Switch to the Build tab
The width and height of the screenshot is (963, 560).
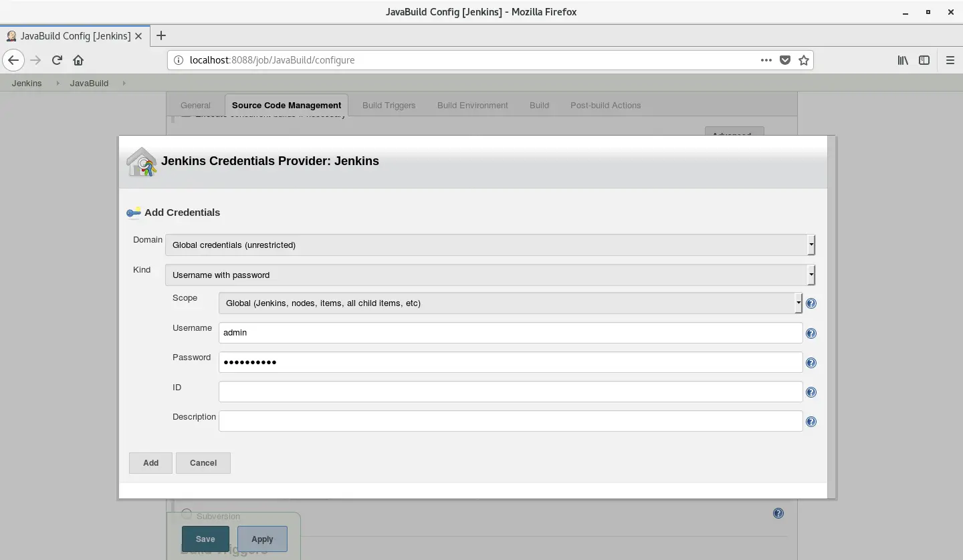(539, 105)
